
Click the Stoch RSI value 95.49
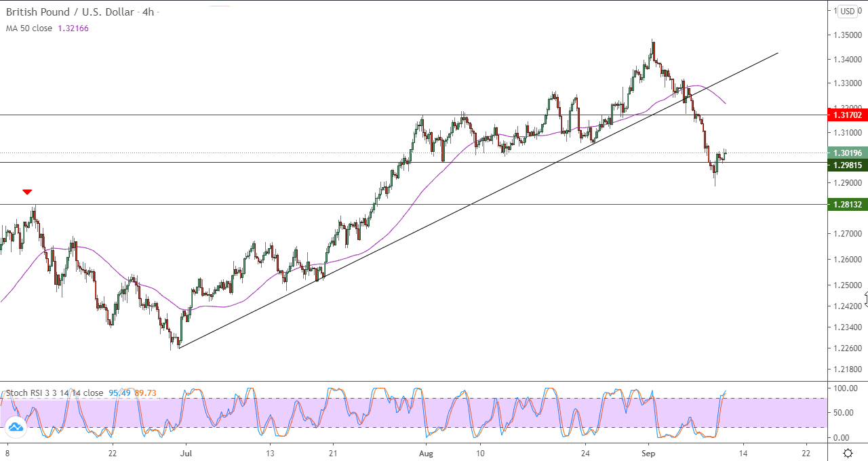pos(119,393)
